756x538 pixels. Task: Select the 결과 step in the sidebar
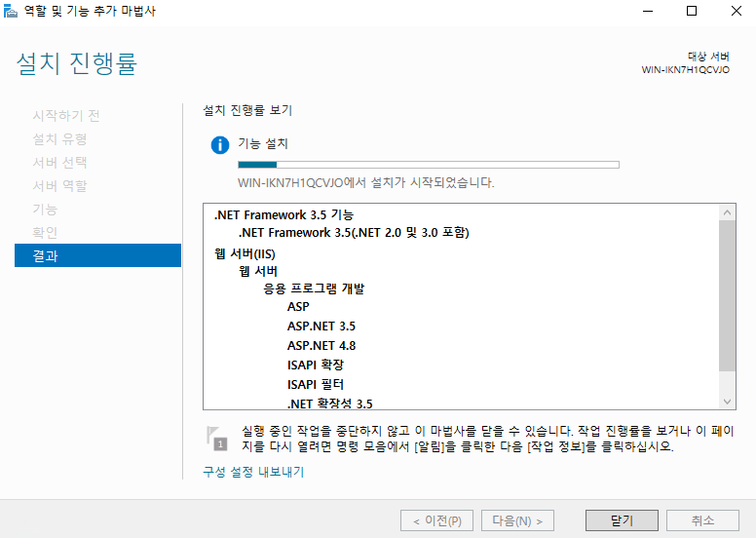pyautogui.click(x=97, y=255)
